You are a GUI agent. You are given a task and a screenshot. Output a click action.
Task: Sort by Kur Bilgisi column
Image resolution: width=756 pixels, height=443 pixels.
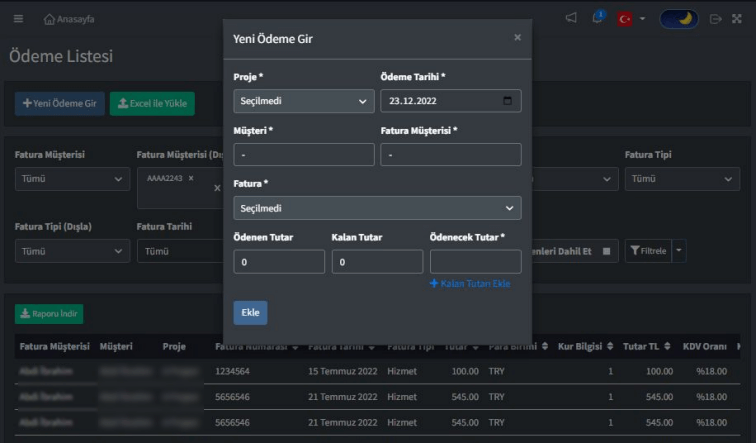click(x=585, y=347)
